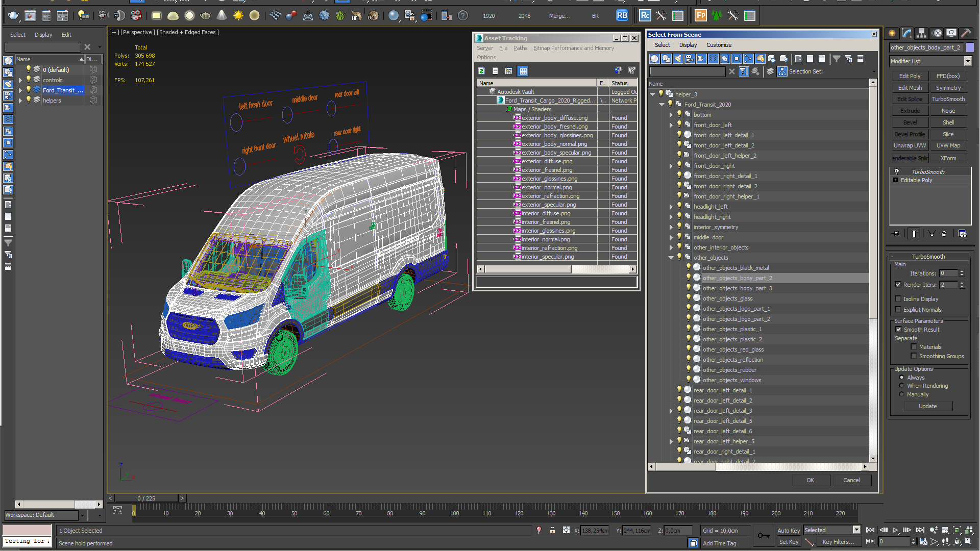Open Paths menu in Asset Tracking
Image resolution: width=980 pixels, height=551 pixels.
click(x=520, y=48)
